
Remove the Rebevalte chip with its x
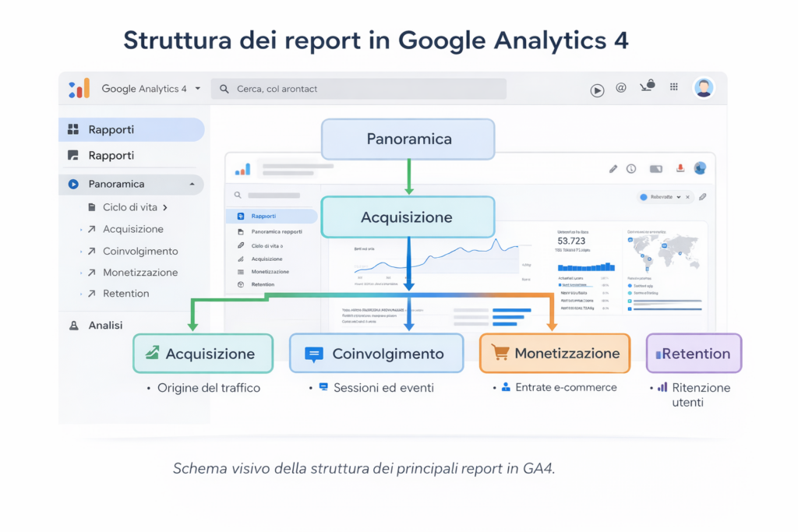pos(687,197)
